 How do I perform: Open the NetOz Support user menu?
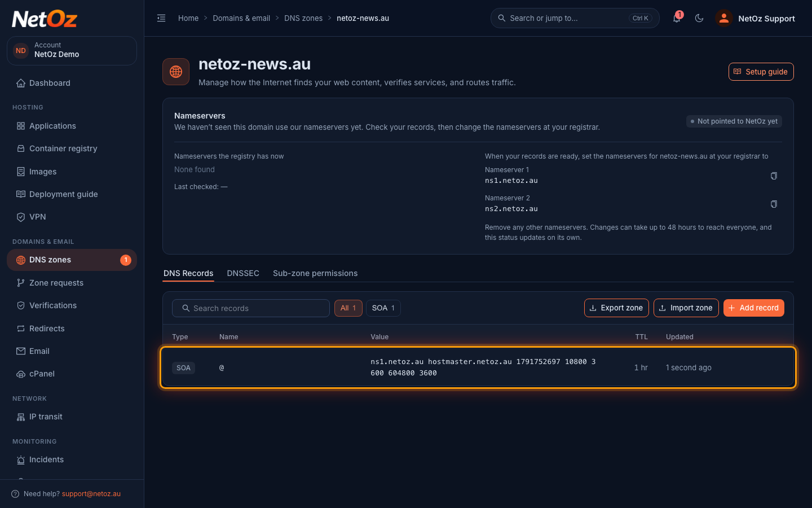coord(755,18)
